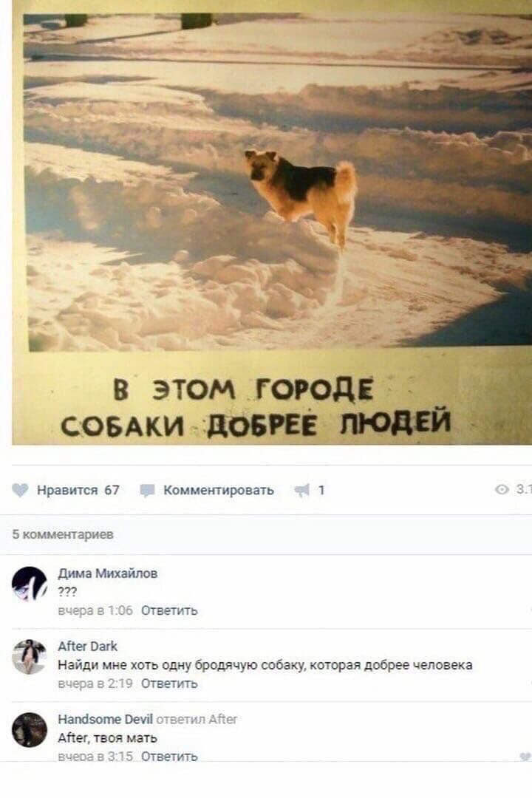Open the dog in snow photo

272,222
